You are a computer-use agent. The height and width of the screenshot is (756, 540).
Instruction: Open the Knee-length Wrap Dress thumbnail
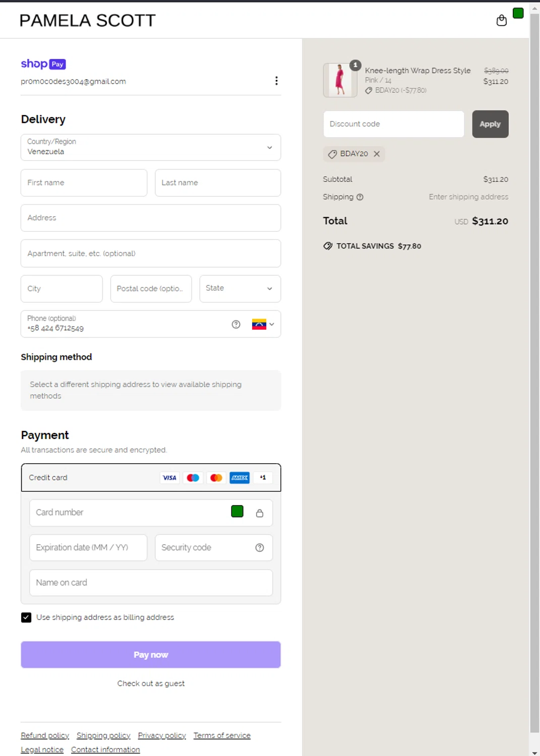[340, 80]
